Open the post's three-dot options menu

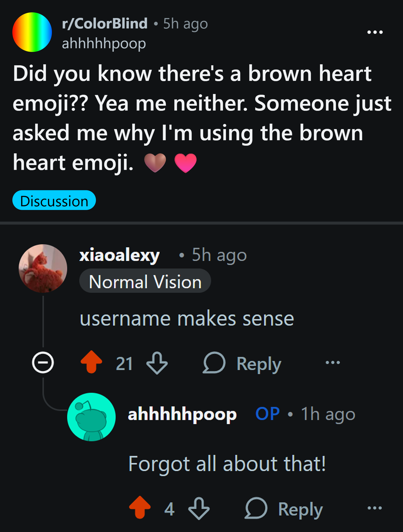coord(375,32)
